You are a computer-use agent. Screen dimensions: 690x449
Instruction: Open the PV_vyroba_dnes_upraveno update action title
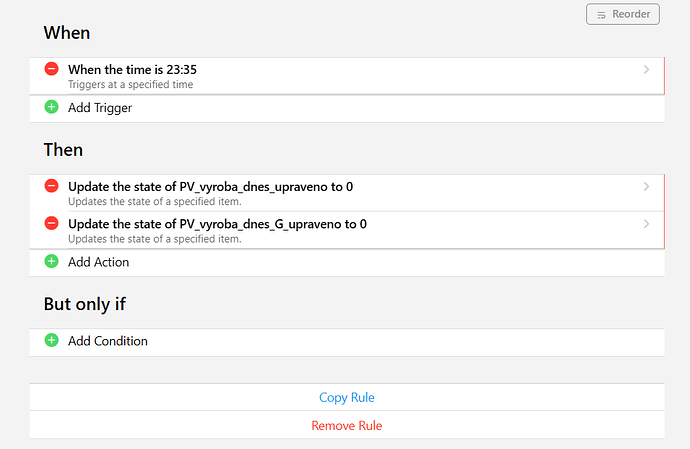pos(210,187)
